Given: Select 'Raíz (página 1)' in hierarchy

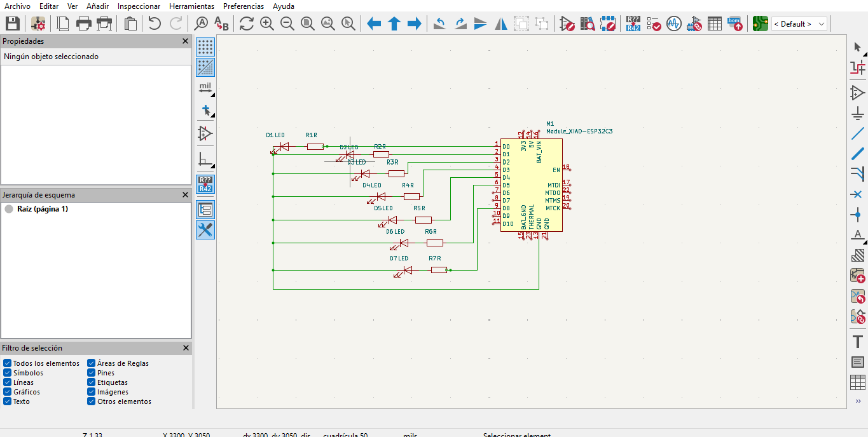Looking at the screenshot, I should coord(42,209).
